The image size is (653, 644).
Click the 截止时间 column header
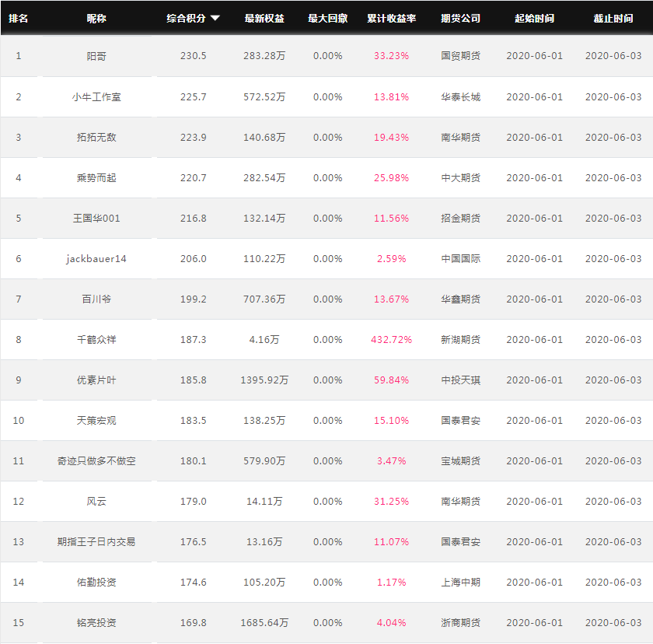[613, 19]
